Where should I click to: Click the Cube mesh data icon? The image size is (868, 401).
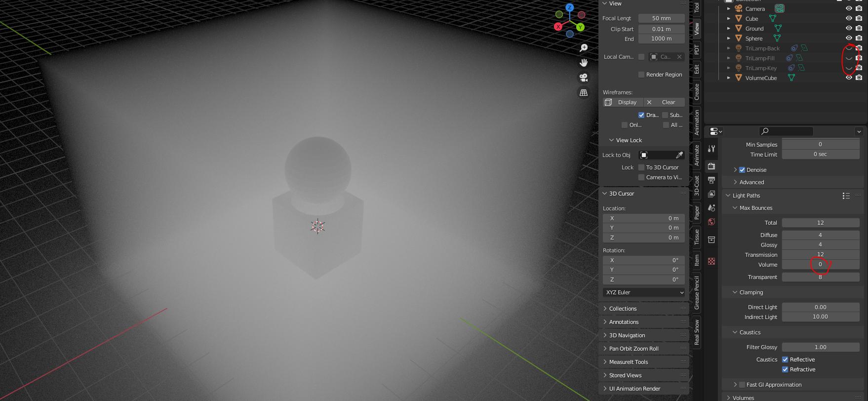(772, 18)
